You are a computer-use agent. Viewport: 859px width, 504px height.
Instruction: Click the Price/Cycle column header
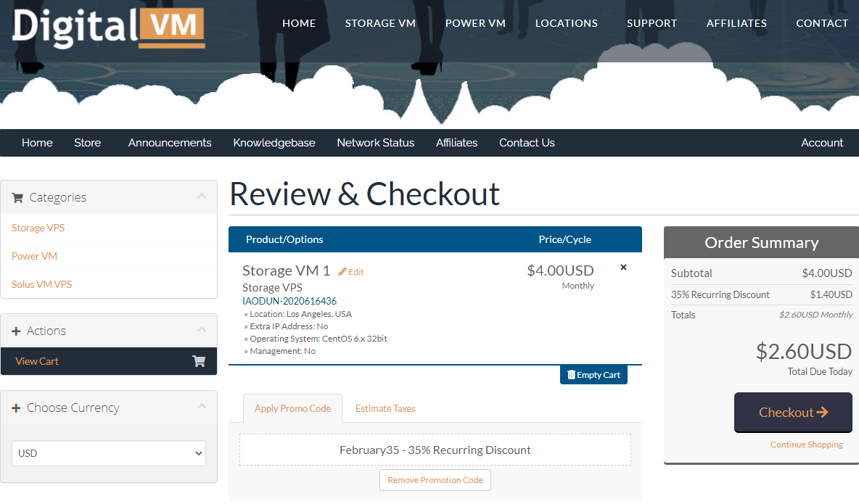click(x=565, y=239)
